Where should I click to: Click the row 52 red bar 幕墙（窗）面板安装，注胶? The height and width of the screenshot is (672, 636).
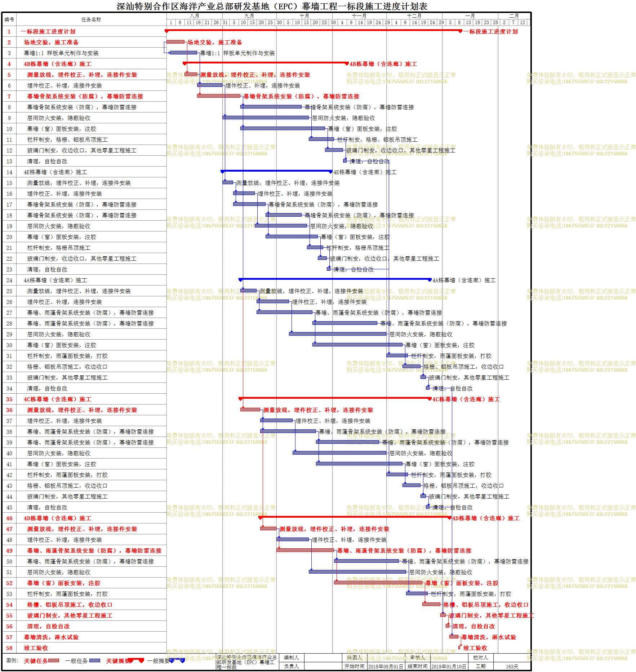click(378, 583)
